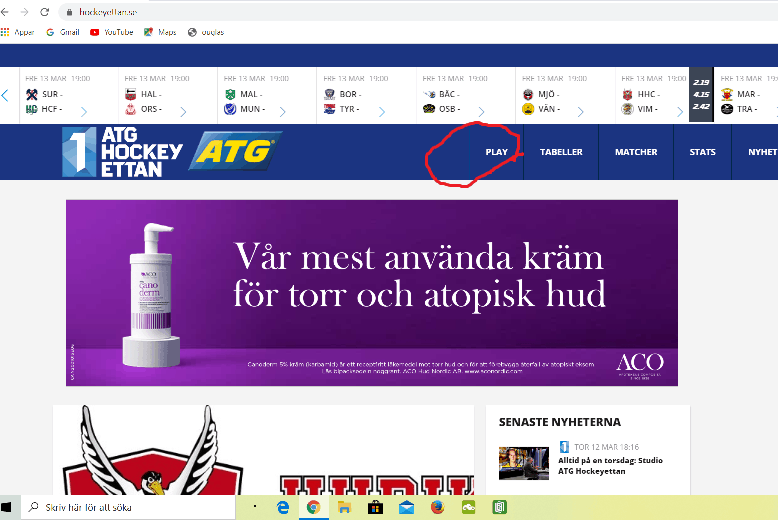Click the BÄC team logo
The image size is (778, 523).
coord(429,94)
